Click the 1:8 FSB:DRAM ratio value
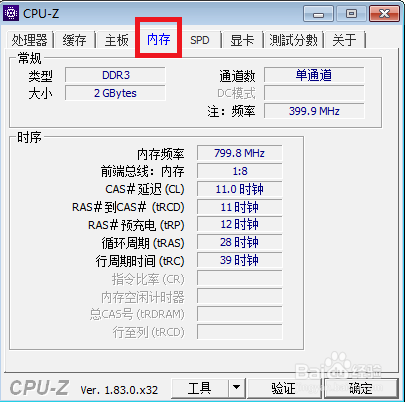405x402 pixels. [240, 171]
